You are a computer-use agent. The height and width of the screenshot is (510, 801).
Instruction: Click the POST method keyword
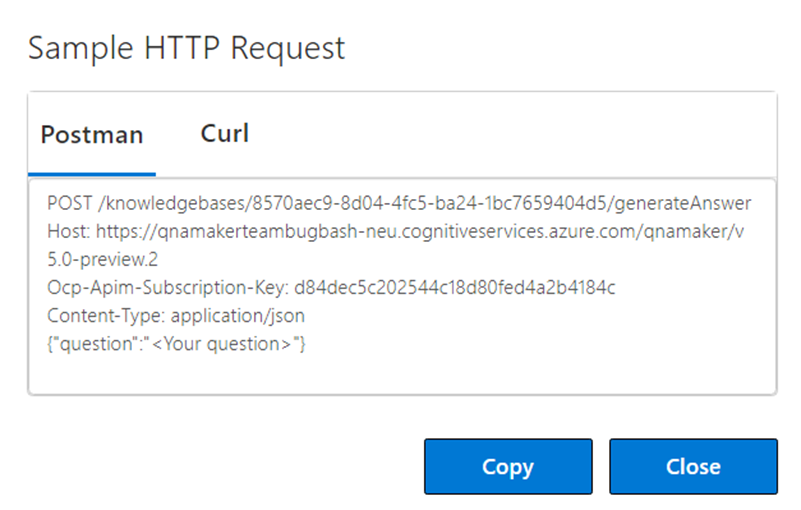tap(67, 203)
